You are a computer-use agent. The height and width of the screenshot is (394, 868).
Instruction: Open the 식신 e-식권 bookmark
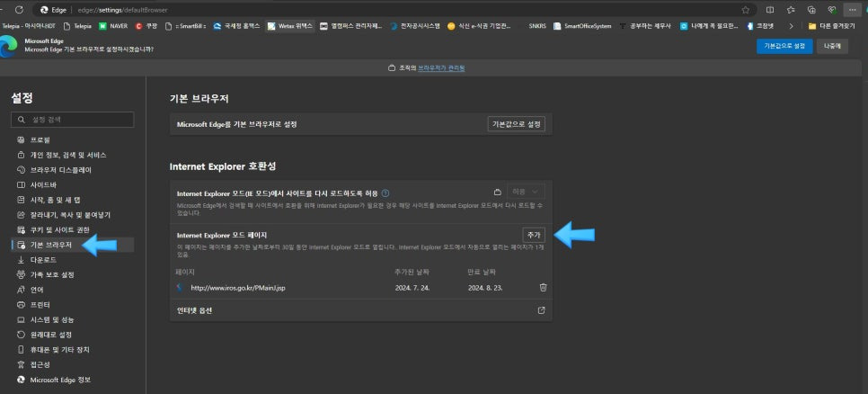pos(479,25)
